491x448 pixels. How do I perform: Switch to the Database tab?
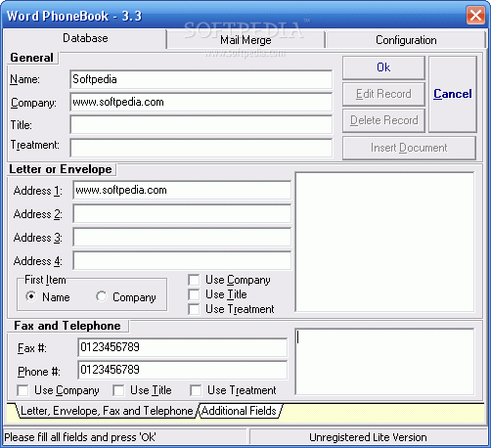(x=85, y=38)
